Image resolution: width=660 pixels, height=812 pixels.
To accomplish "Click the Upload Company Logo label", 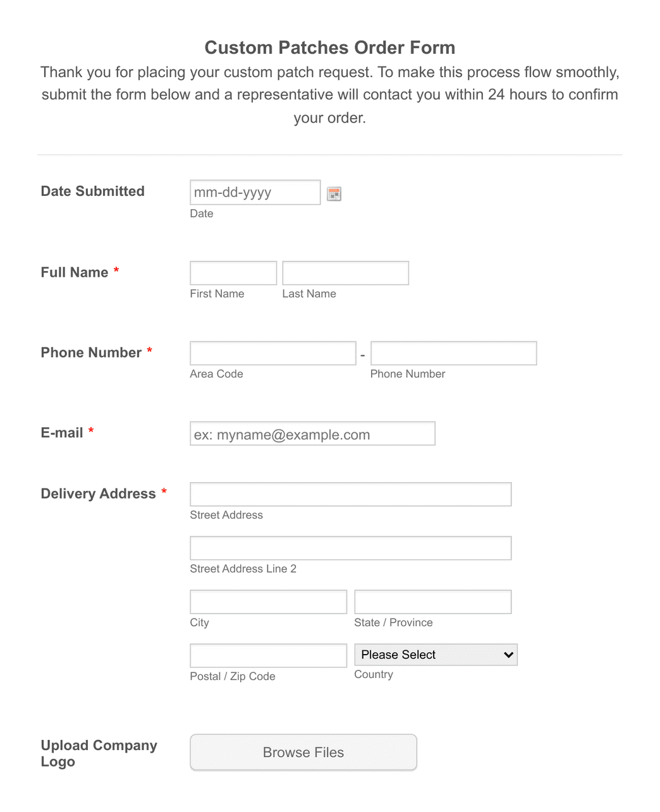I will 99,753.
